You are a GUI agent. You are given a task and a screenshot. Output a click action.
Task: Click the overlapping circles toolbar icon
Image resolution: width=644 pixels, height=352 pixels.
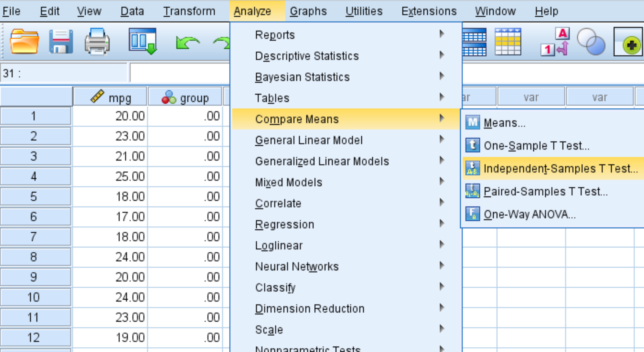(x=591, y=42)
